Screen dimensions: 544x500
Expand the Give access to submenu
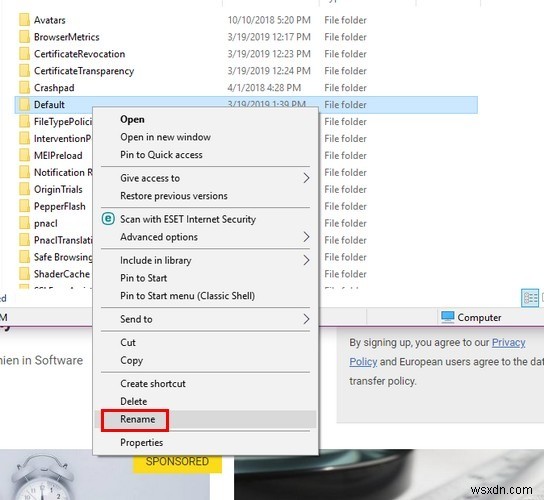306,178
